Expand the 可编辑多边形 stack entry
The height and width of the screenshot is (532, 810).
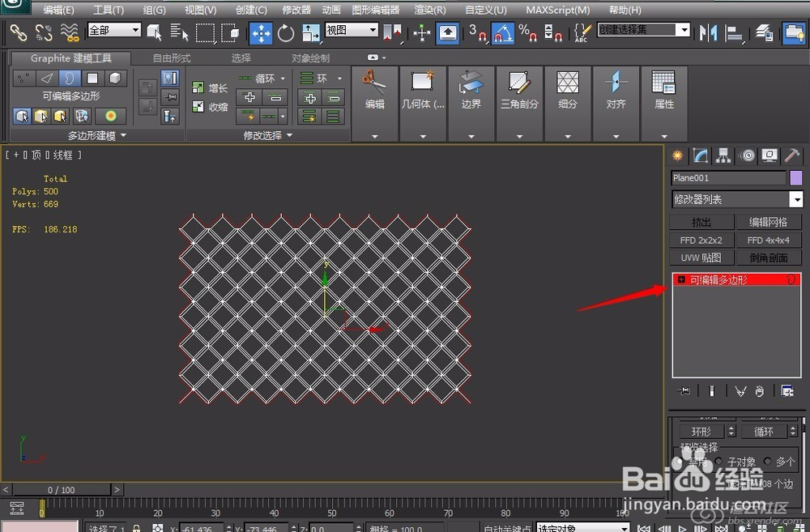coord(681,279)
